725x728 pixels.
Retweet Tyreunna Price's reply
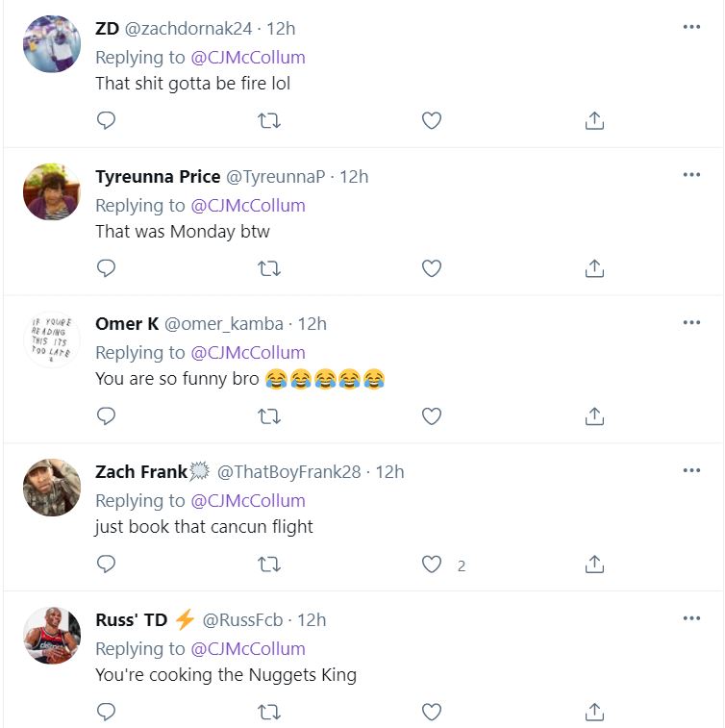[x=269, y=268]
